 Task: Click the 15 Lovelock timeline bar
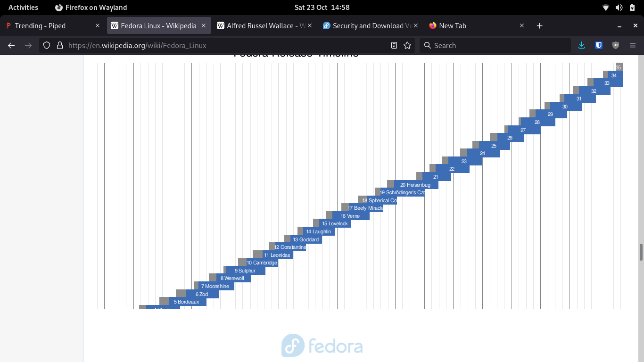click(335, 223)
